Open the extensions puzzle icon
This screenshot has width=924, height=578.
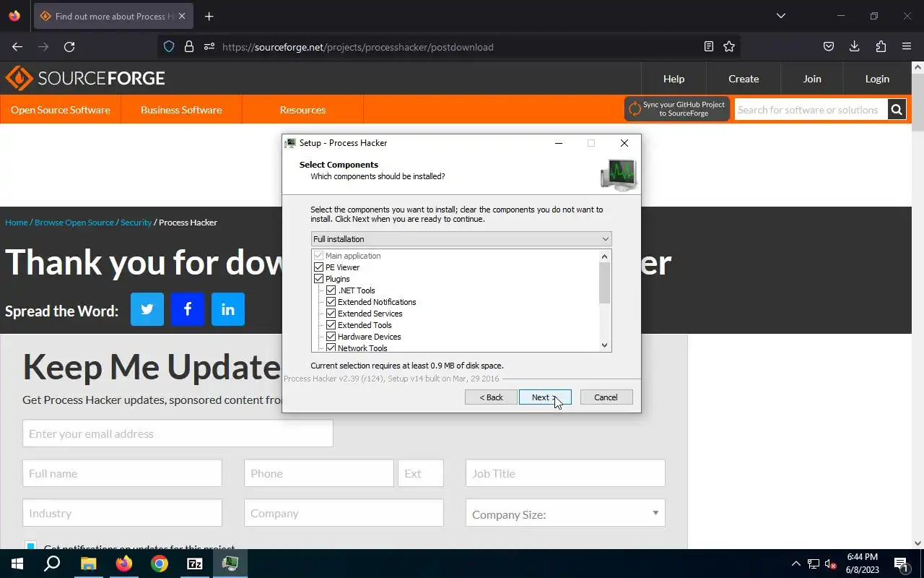(881, 47)
